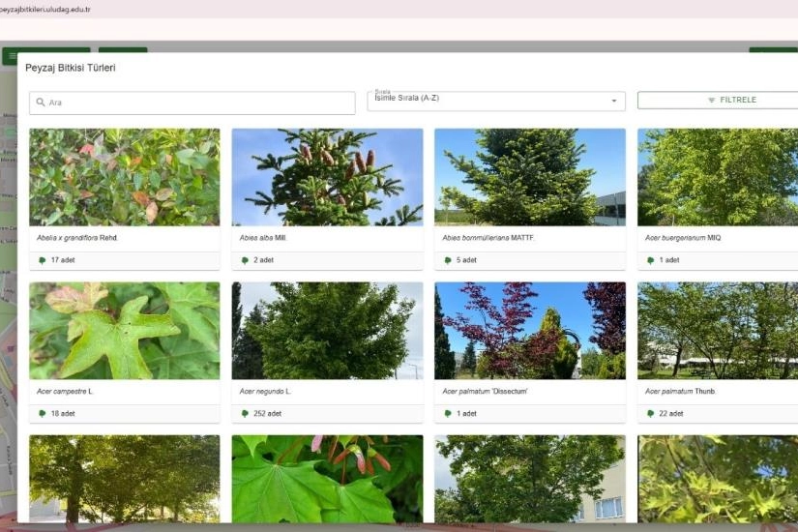The height and width of the screenshot is (532, 798).
Task: Select the Acer negundo tree picture
Action: pyautogui.click(x=327, y=330)
